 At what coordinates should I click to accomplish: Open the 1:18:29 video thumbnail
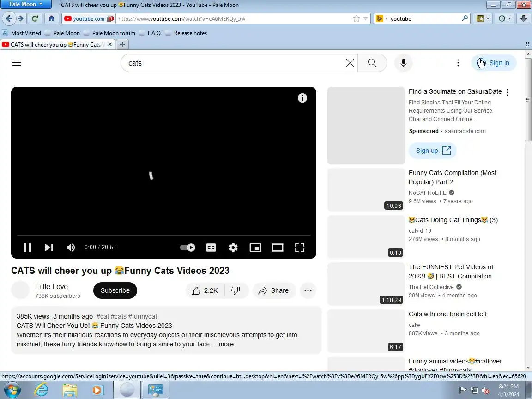tap(366, 284)
